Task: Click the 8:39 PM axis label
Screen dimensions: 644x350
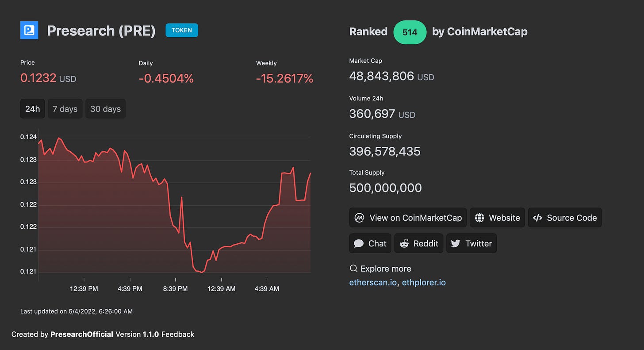Action: (x=176, y=288)
